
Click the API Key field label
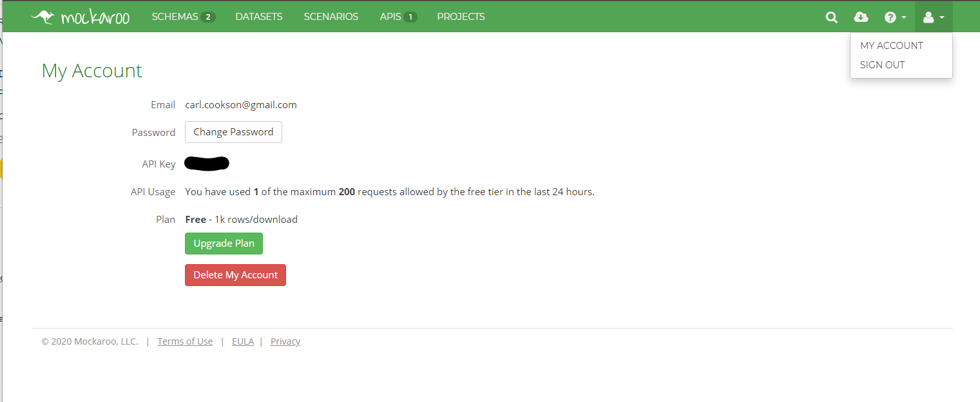click(159, 164)
